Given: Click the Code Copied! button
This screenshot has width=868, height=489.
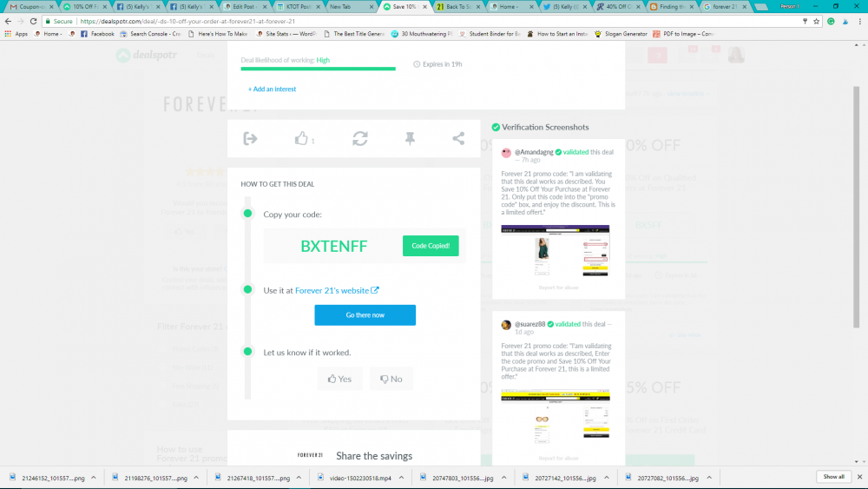Looking at the screenshot, I should pyautogui.click(x=431, y=246).
